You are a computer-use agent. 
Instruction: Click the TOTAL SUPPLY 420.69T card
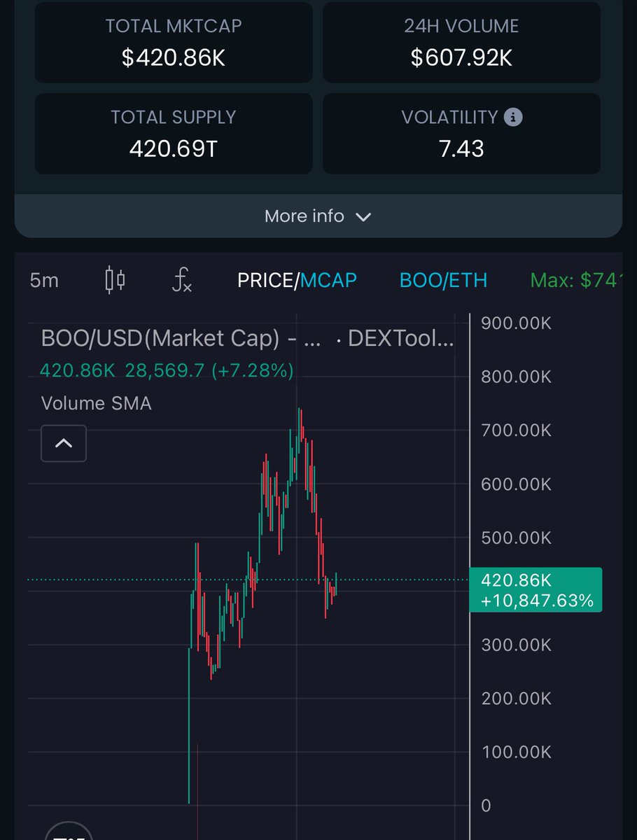[x=174, y=134]
